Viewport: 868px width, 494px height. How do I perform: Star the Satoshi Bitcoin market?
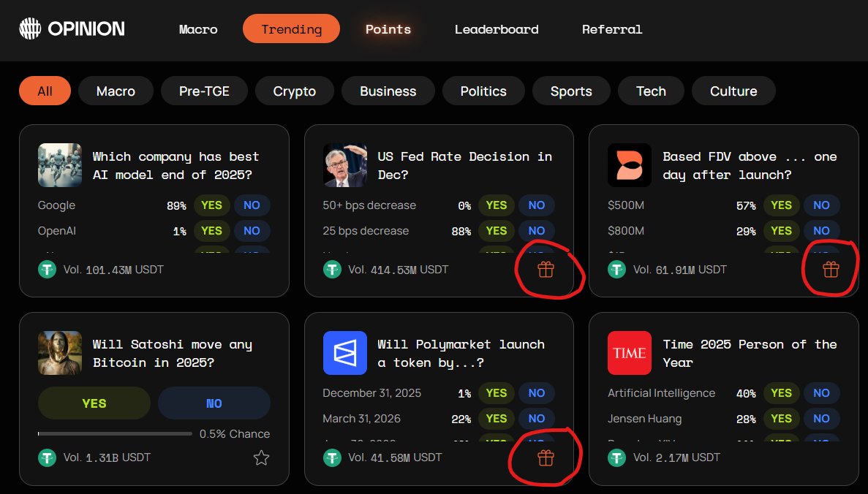pos(261,457)
